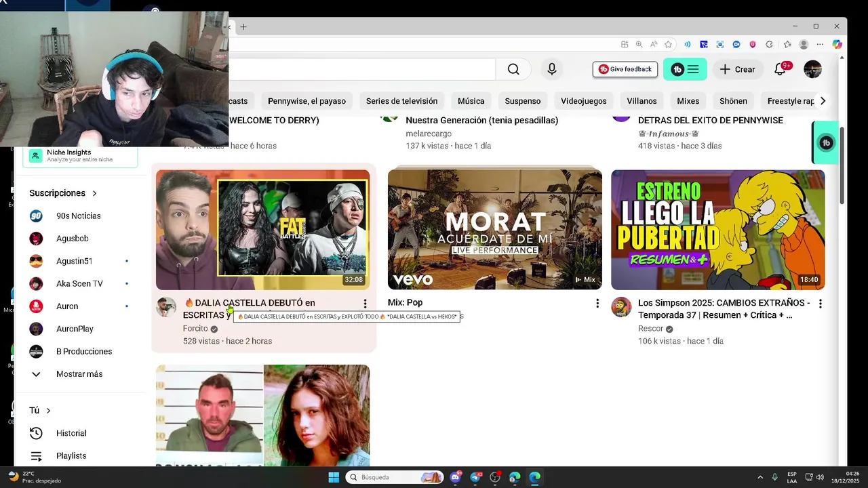Open the Morat Acuérdate de Mí thumbnail
Screen dimensions: 868x488
click(495, 230)
